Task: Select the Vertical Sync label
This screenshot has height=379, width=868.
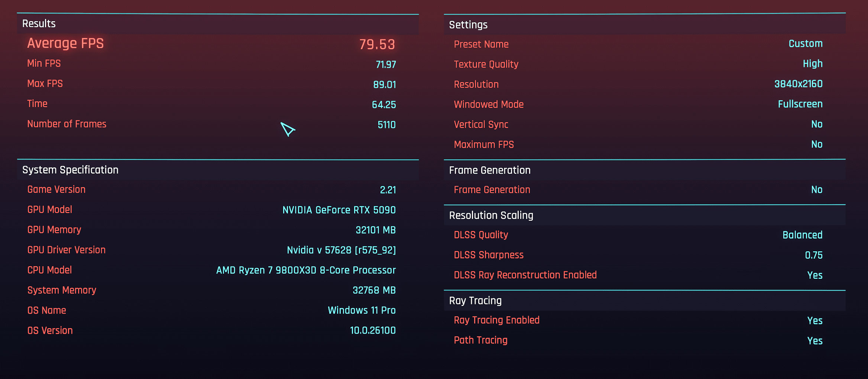Action: pos(481,124)
